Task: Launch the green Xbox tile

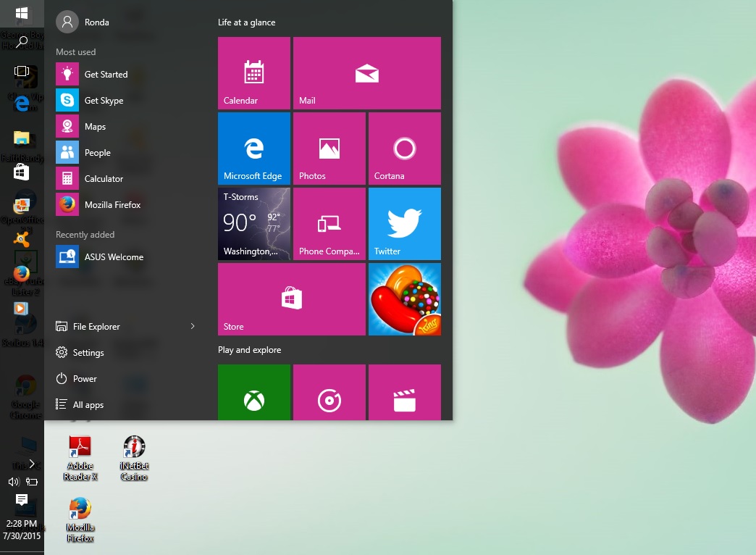Action: click(253, 392)
